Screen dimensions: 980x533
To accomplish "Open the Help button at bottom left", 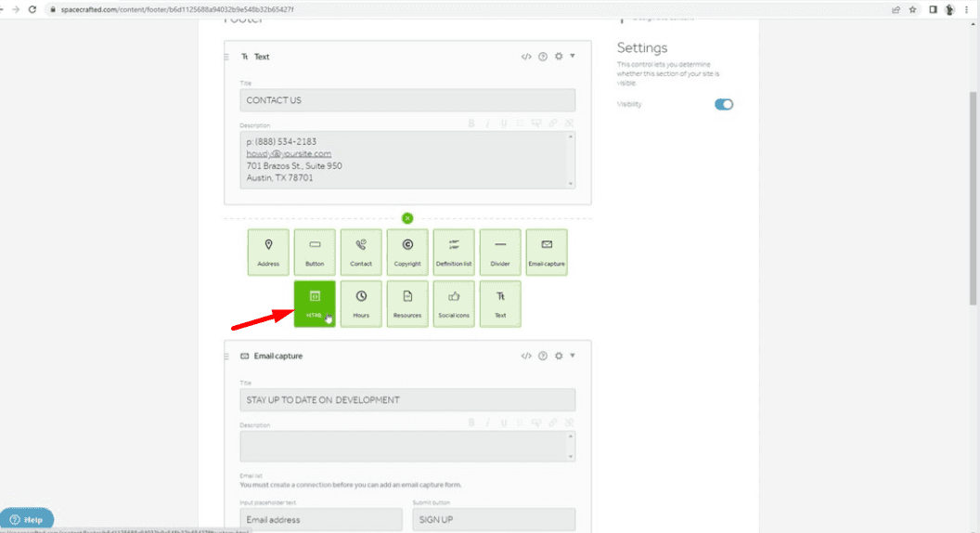I will tap(27, 519).
